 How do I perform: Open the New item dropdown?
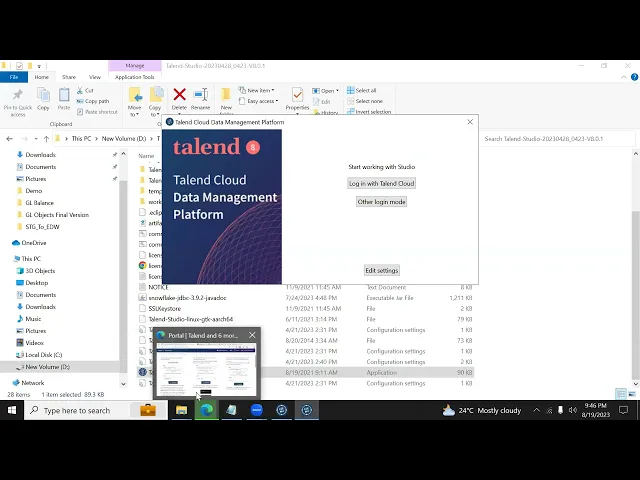pyautogui.click(x=256, y=90)
